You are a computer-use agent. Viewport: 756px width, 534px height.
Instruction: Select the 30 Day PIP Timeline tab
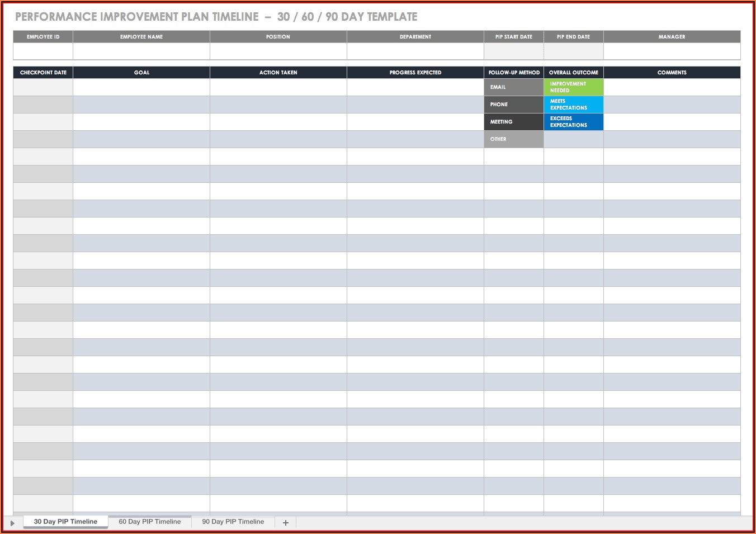[65, 522]
